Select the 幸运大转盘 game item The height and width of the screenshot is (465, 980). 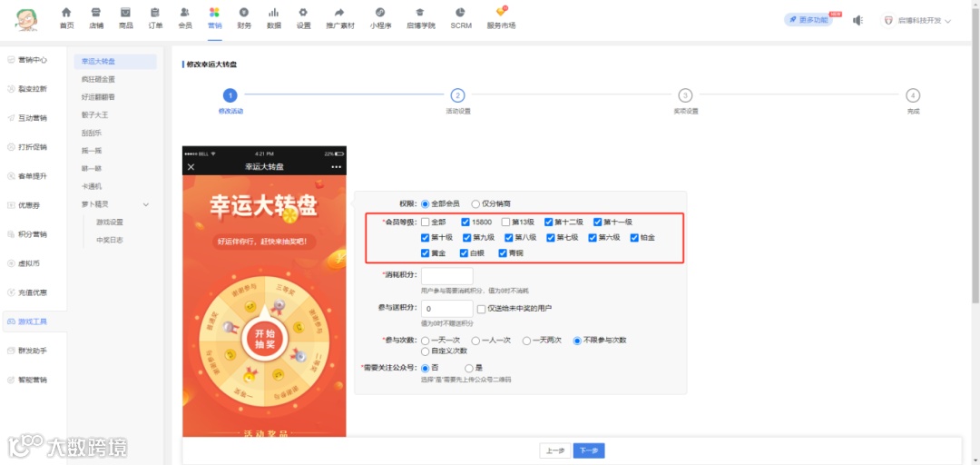tap(115, 62)
